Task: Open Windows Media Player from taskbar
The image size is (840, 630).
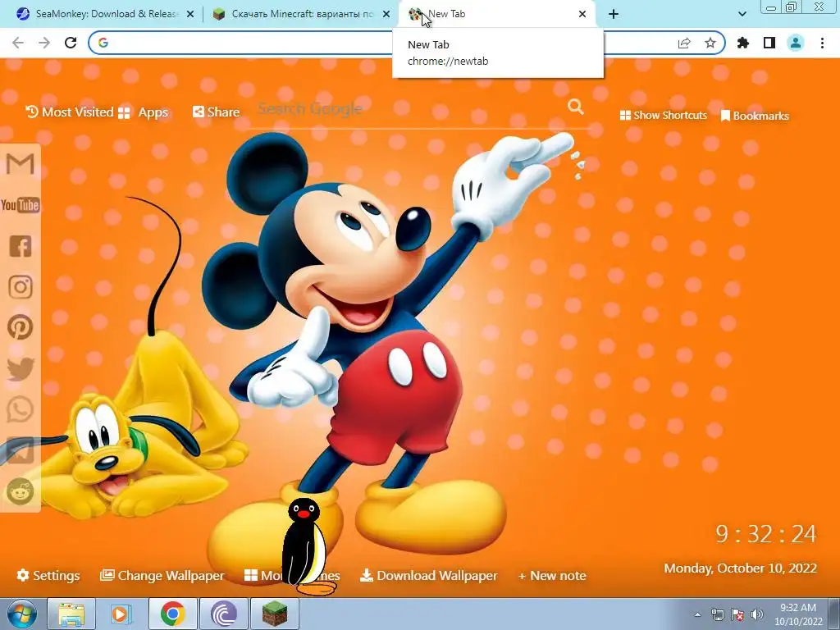Action: click(121, 614)
